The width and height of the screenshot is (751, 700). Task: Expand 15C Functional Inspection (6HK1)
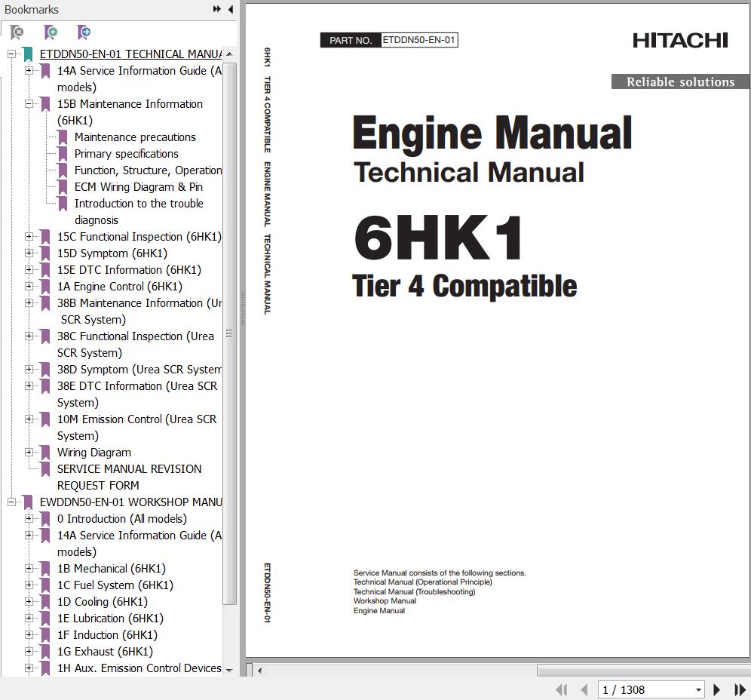click(x=29, y=236)
